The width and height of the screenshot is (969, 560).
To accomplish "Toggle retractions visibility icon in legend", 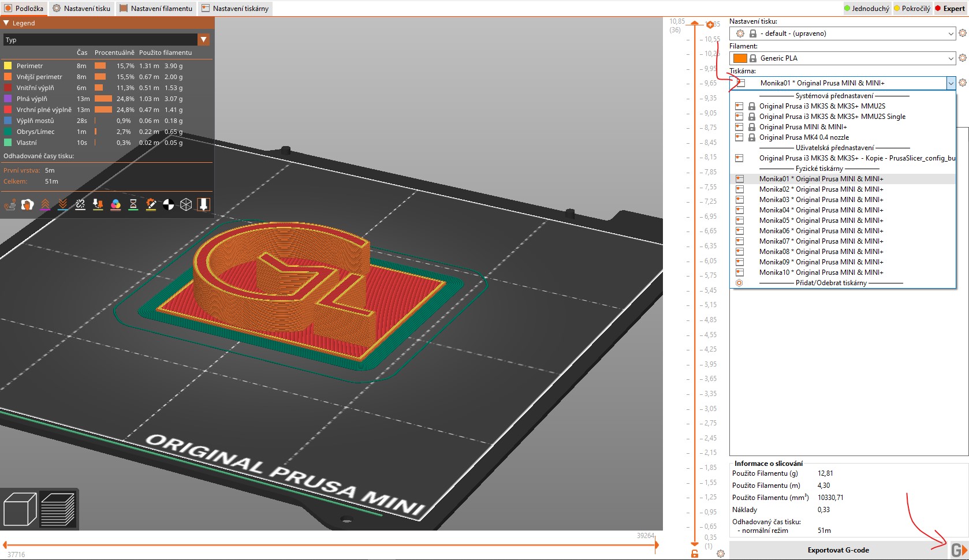I will (x=46, y=204).
